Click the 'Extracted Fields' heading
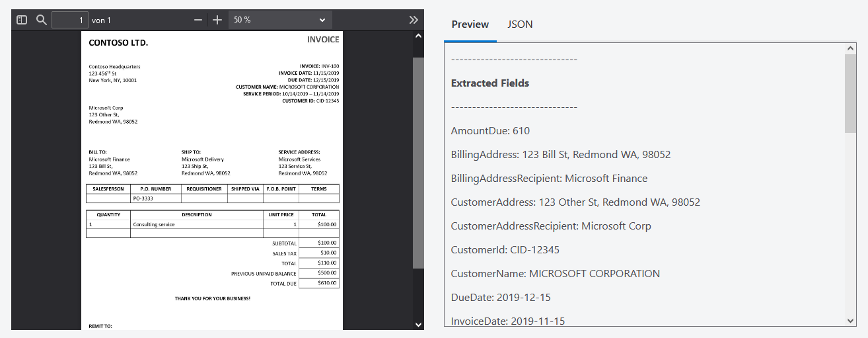 click(490, 83)
